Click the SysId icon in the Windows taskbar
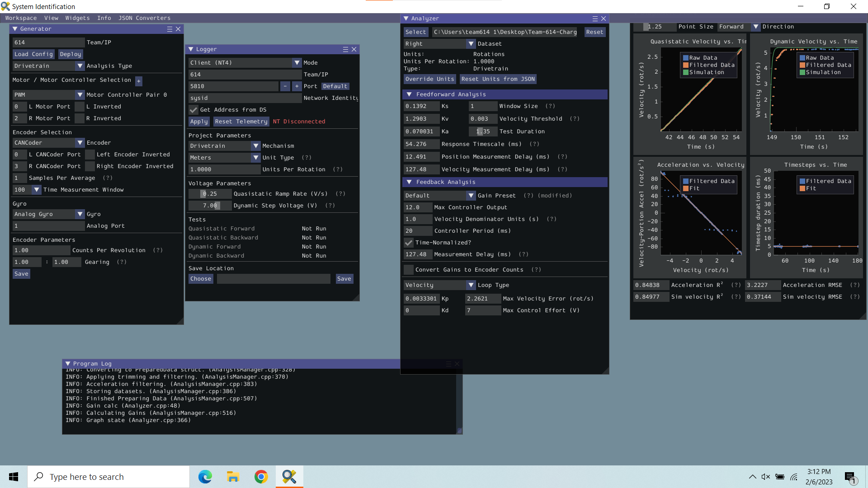The width and height of the screenshot is (868, 488). click(x=289, y=476)
